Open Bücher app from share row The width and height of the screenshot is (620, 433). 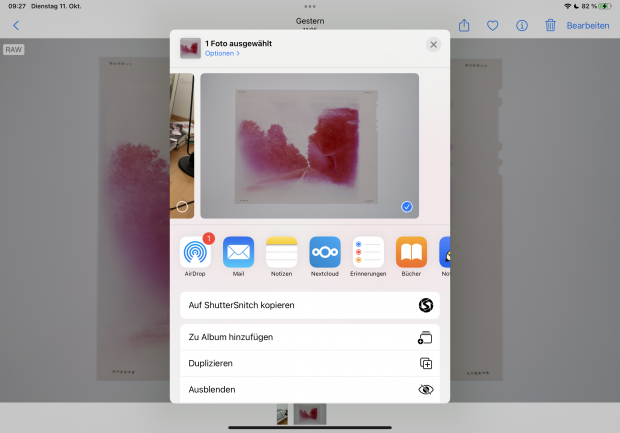tap(411, 252)
